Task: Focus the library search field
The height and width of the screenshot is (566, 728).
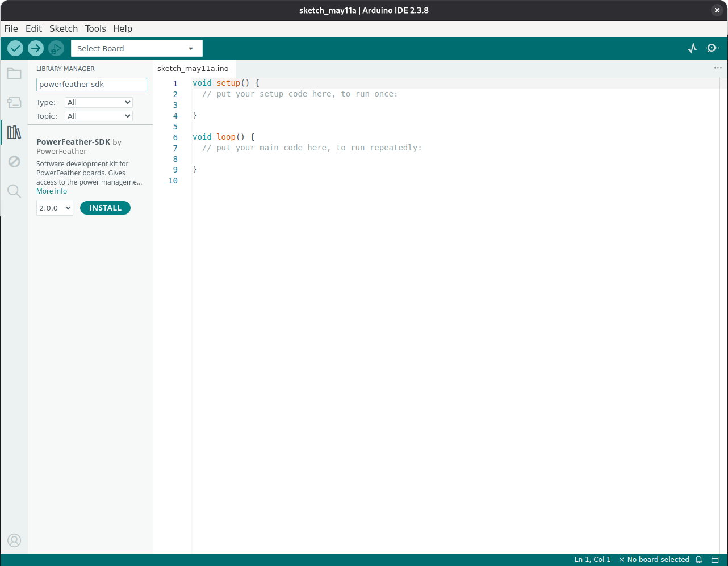Action: (x=91, y=85)
